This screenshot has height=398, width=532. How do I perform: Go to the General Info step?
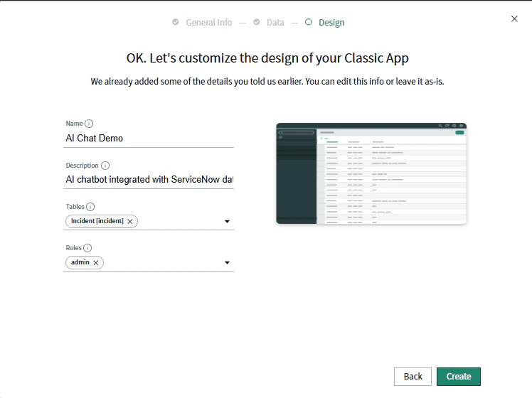pyautogui.click(x=209, y=22)
